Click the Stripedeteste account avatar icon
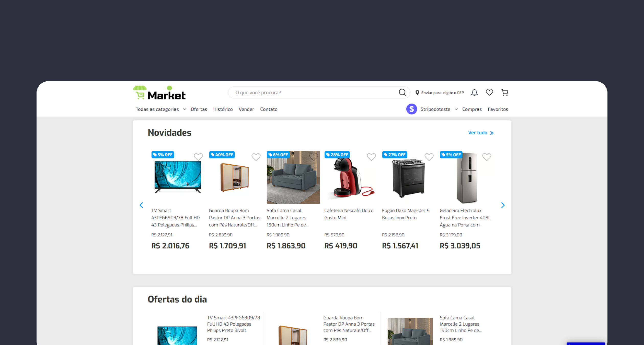 pos(411,109)
